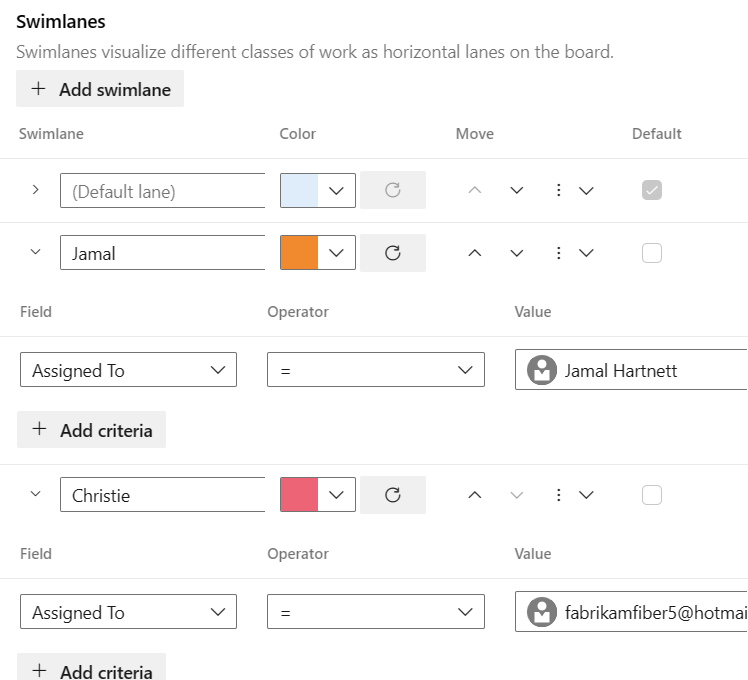The width and height of the screenshot is (748, 680).
Task: Reset color for the Jamal swimlane
Action: 392,253
